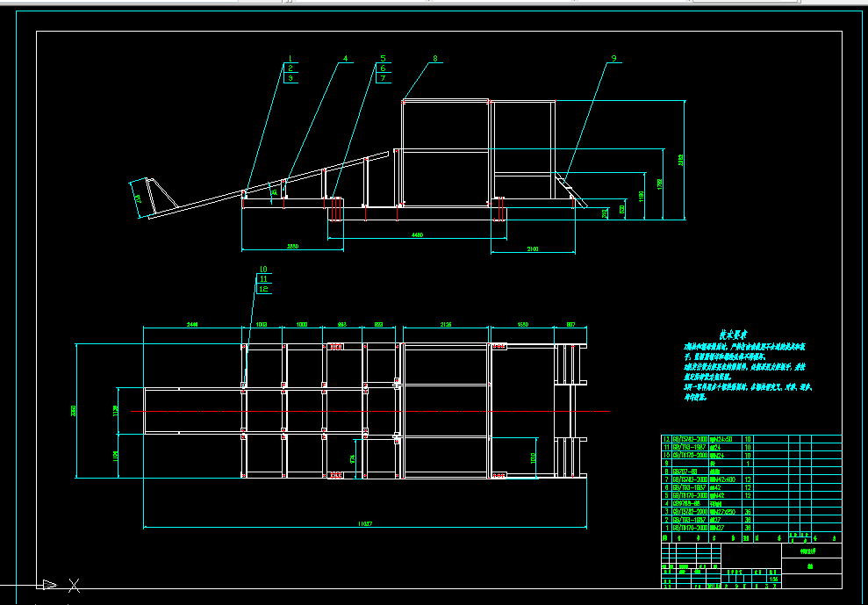Select the 1000 horizontal dimension text

(x=302, y=324)
